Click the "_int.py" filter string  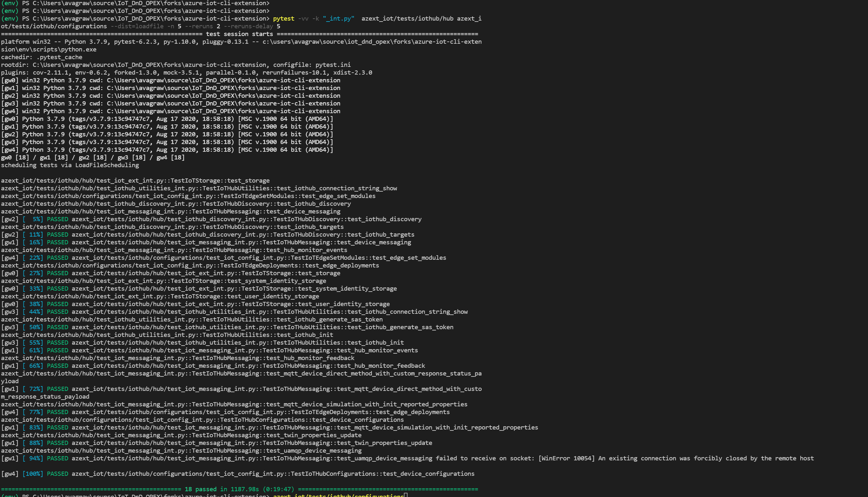pos(338,18)
